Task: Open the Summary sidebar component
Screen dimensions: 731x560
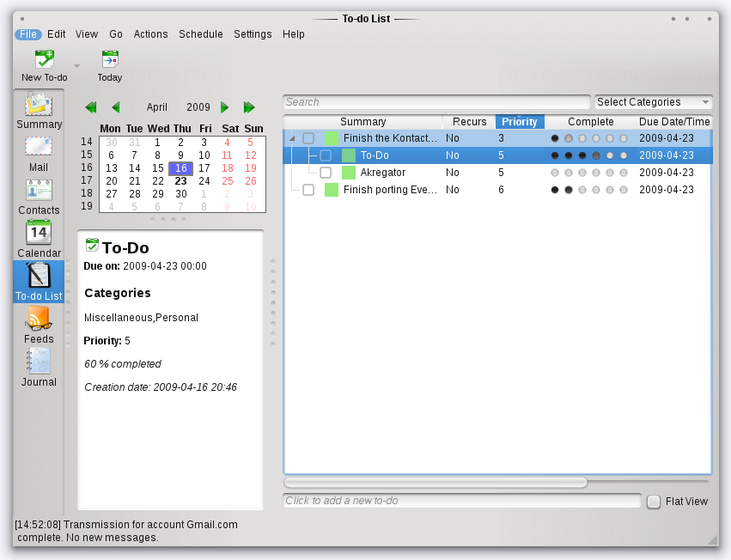Action: (40, 111)
